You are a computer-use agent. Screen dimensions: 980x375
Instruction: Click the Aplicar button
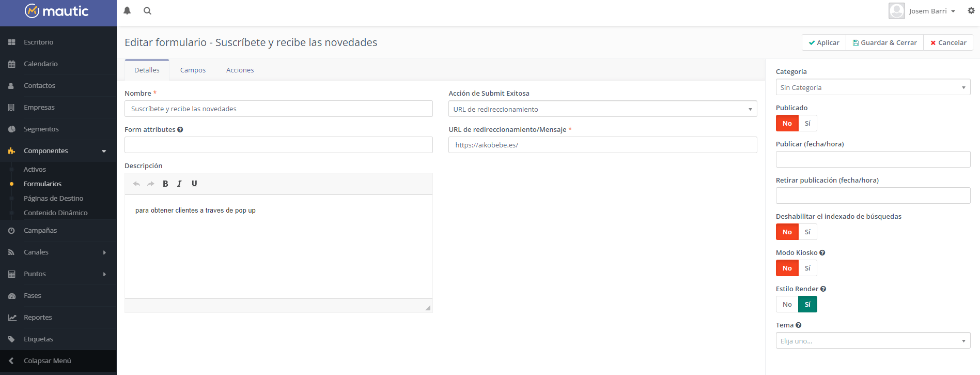(824, 42)
